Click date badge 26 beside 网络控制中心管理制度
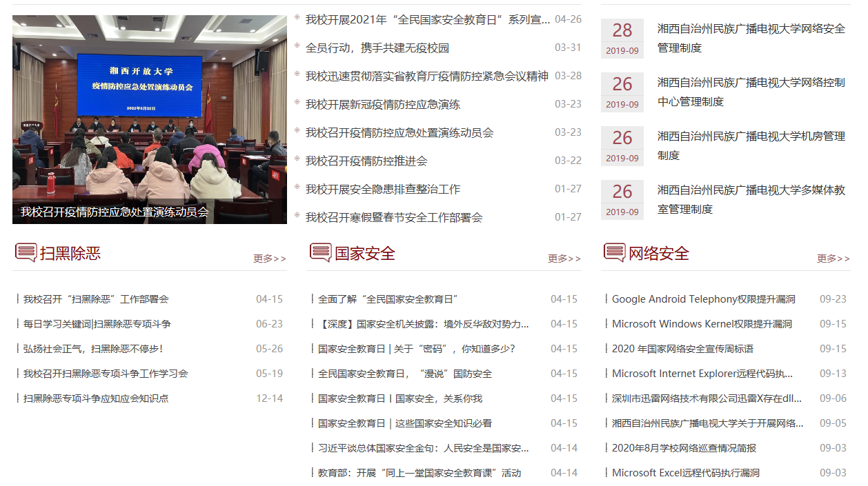 [622, 92]
